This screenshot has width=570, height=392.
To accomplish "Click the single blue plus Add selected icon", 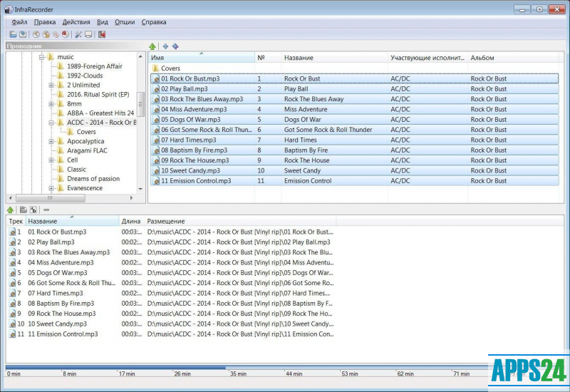I will point(165,46).
